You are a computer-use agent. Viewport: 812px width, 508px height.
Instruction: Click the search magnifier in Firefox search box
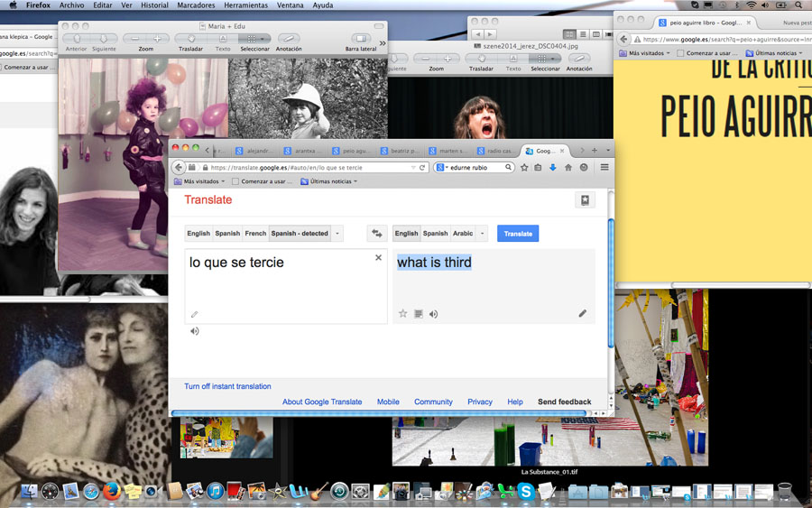click(509, 167)
